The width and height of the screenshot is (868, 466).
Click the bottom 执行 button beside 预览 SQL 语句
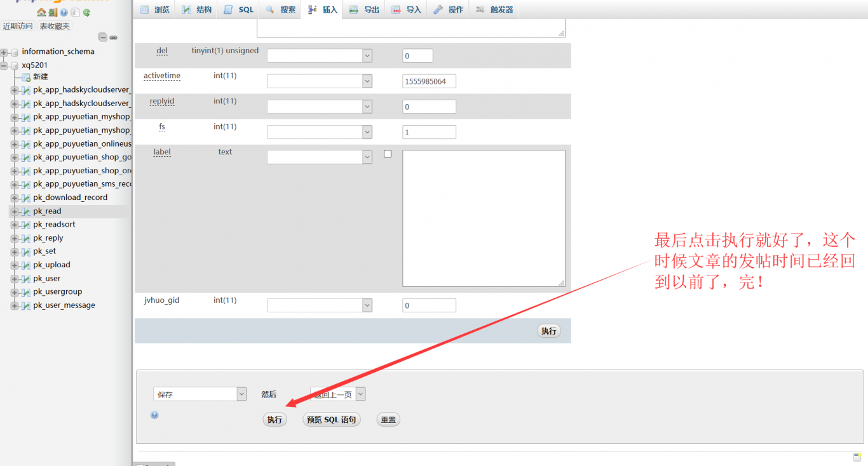click(275, 420)
